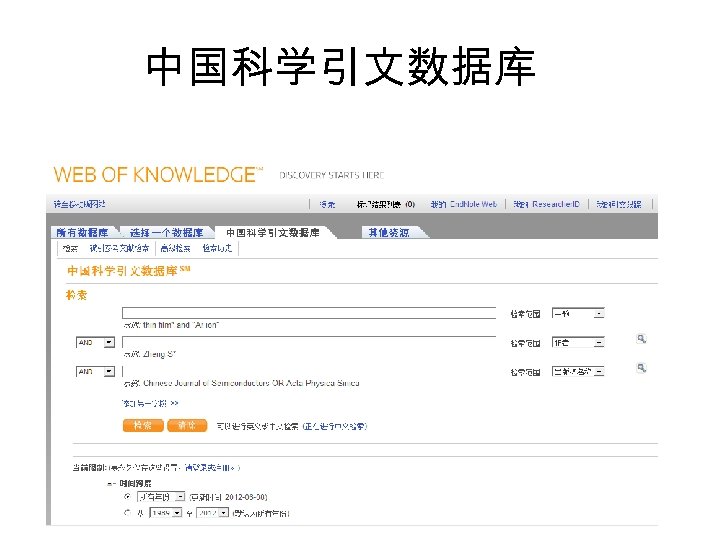Click the WEB OF KNOWLEDGE logo
This screenshot has width=720, height=540.
(x=158, y=175)
